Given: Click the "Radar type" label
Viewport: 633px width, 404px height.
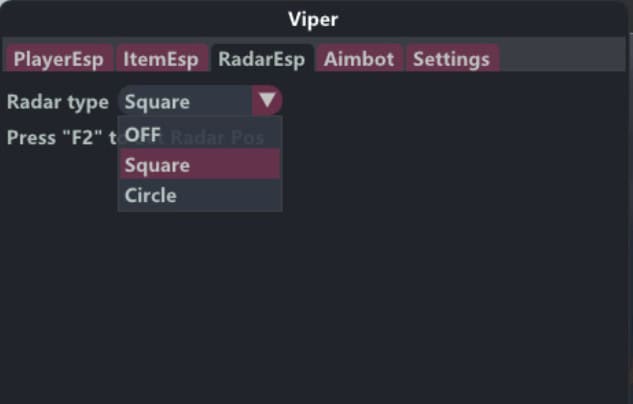Looking at the screenshot, I should point(58,101).
